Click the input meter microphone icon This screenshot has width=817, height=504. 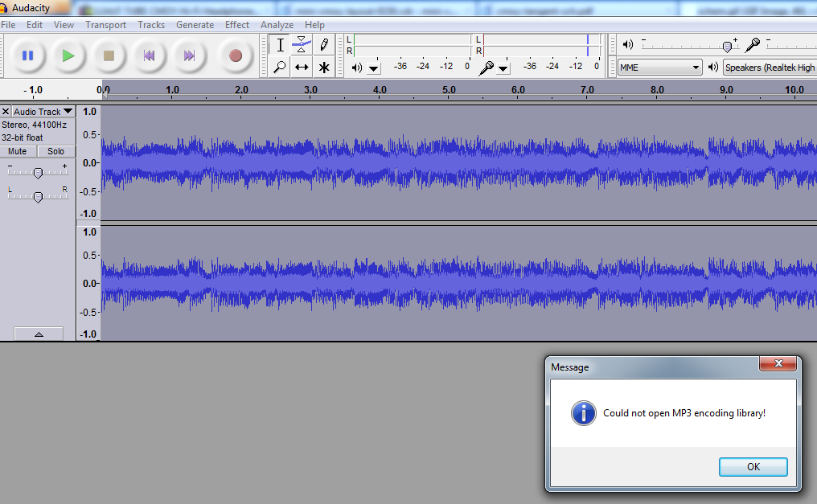487,68
